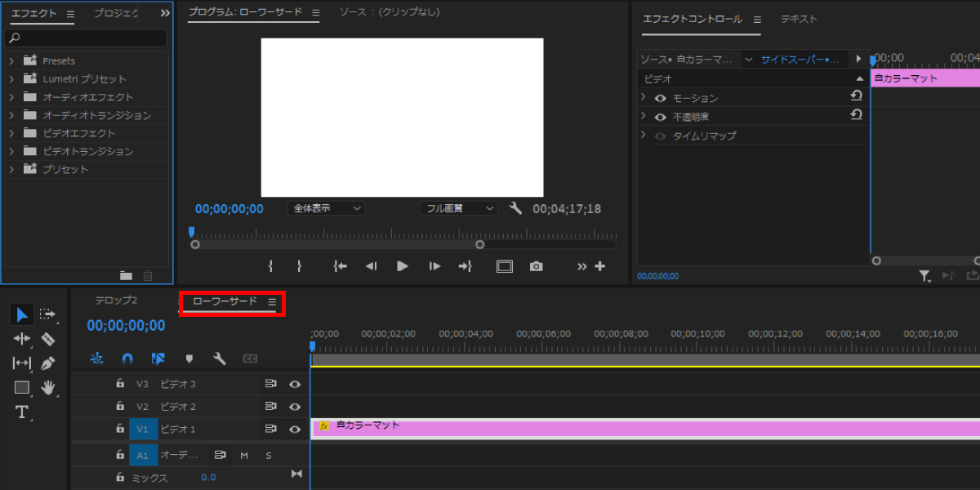Select the Slip tool
This screenshot has height=490, width=980.
(22, 363)
